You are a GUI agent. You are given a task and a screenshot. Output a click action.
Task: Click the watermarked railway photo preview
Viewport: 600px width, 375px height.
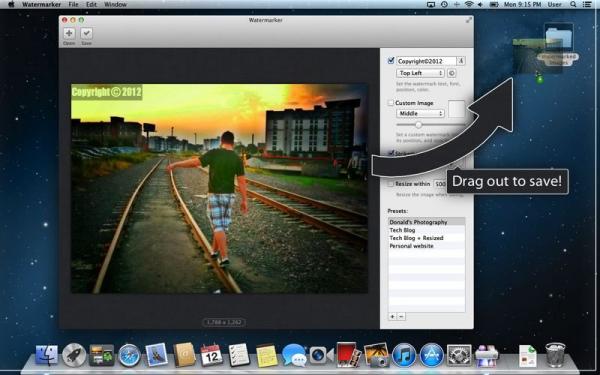[x=220, y=189]
